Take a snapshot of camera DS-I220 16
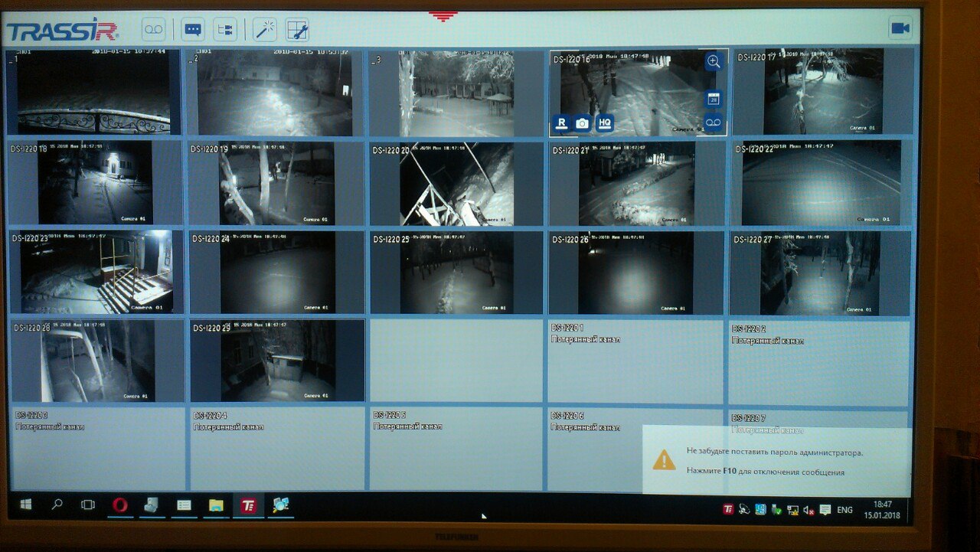 (x=583, y=123)
